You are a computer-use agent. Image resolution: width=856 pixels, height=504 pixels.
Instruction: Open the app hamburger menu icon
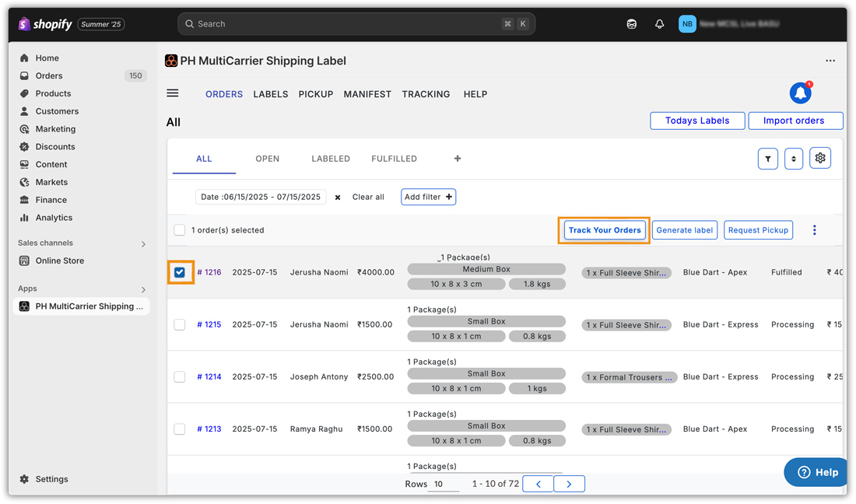(x=173, y=93)
